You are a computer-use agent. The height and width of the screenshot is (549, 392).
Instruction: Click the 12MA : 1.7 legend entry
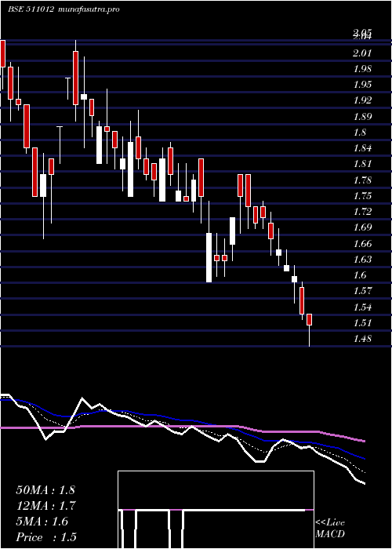pos(45,506)
